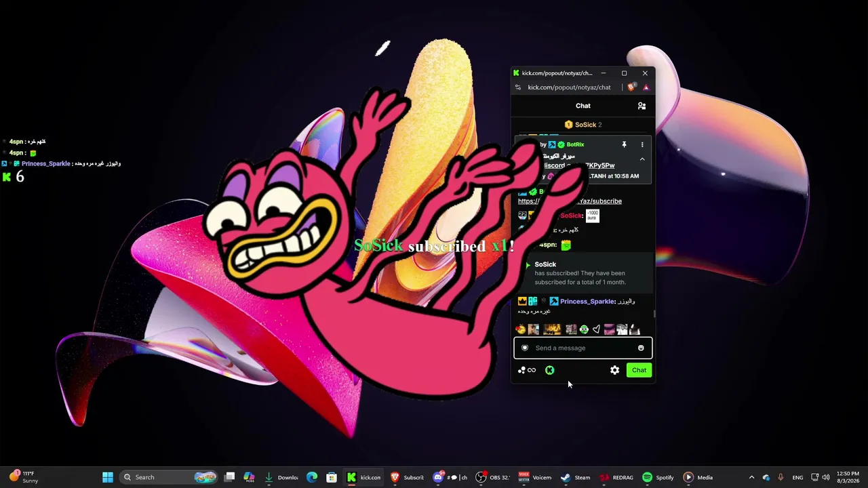Open the network and volume quick settings
This screenshot has height=488, width=868.
pyautogui.click(x=821, y=477)
